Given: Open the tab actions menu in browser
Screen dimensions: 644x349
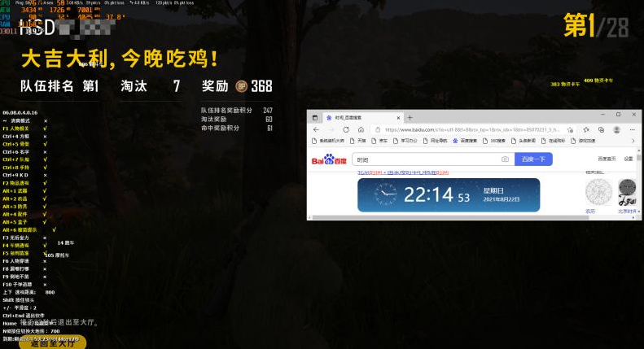Looking at the screenshot, I should tap(315, 118).
